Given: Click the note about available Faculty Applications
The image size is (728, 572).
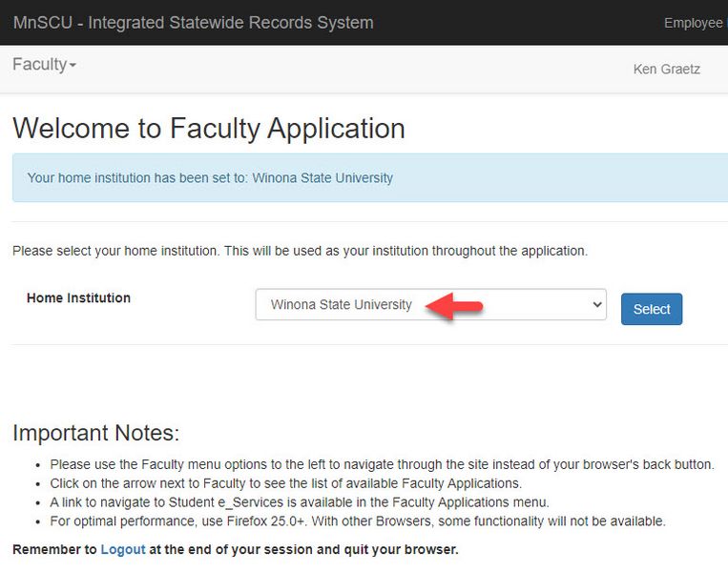Looking at the screenshot, I should tap(285, 483).
